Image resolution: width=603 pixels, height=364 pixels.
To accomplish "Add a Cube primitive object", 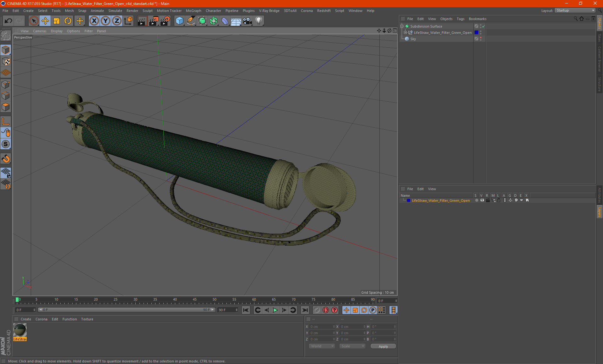I will 179,21.
